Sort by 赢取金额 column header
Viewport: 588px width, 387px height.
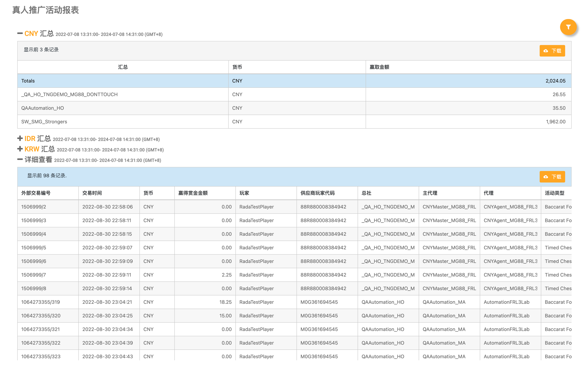coord(379,67)
